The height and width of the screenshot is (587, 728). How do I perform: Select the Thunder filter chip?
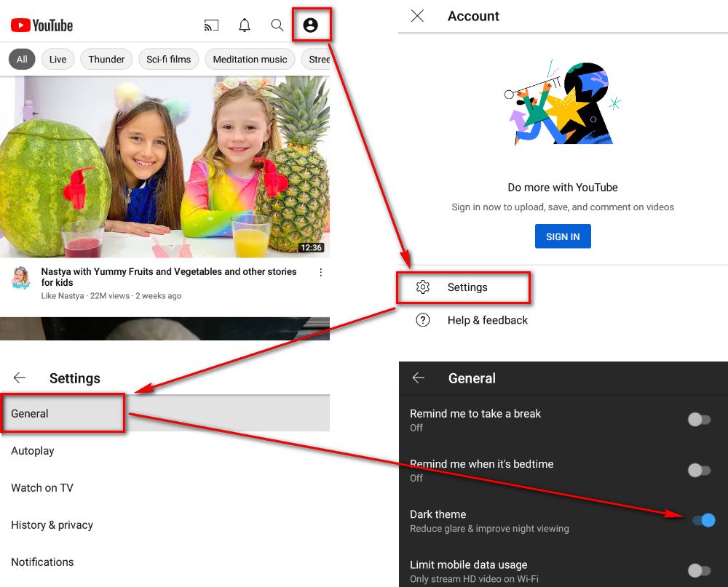106,60
